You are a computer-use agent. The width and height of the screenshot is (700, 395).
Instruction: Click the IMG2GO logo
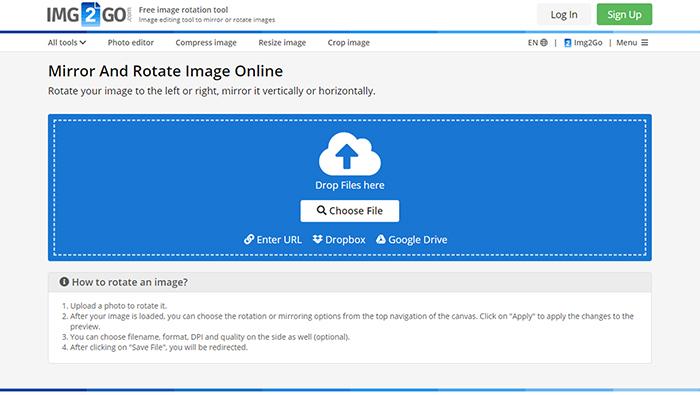89,14
